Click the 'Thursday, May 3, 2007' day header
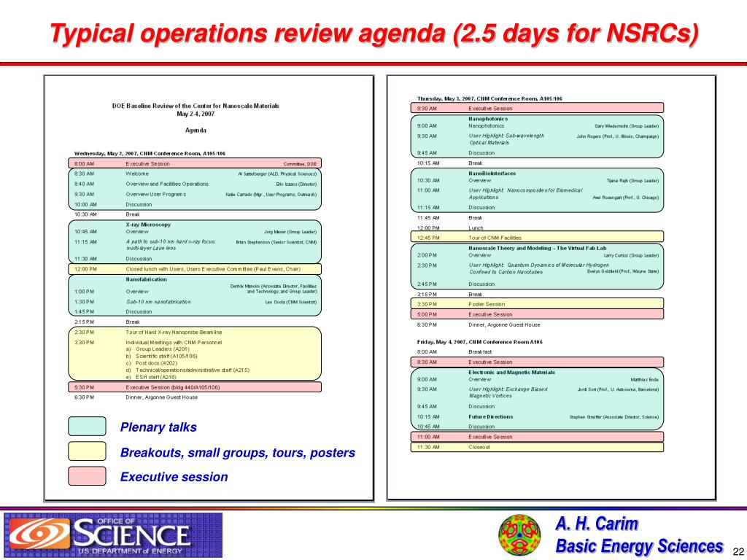747x560 pixels. point(489,98)
